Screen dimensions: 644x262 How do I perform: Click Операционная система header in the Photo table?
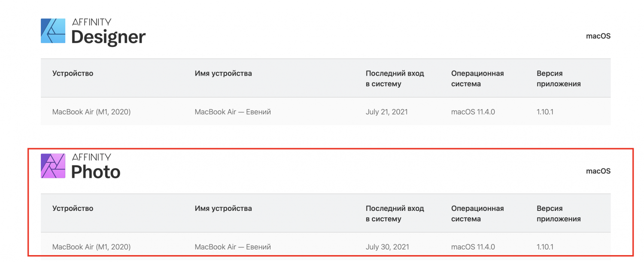click(477, 213)
